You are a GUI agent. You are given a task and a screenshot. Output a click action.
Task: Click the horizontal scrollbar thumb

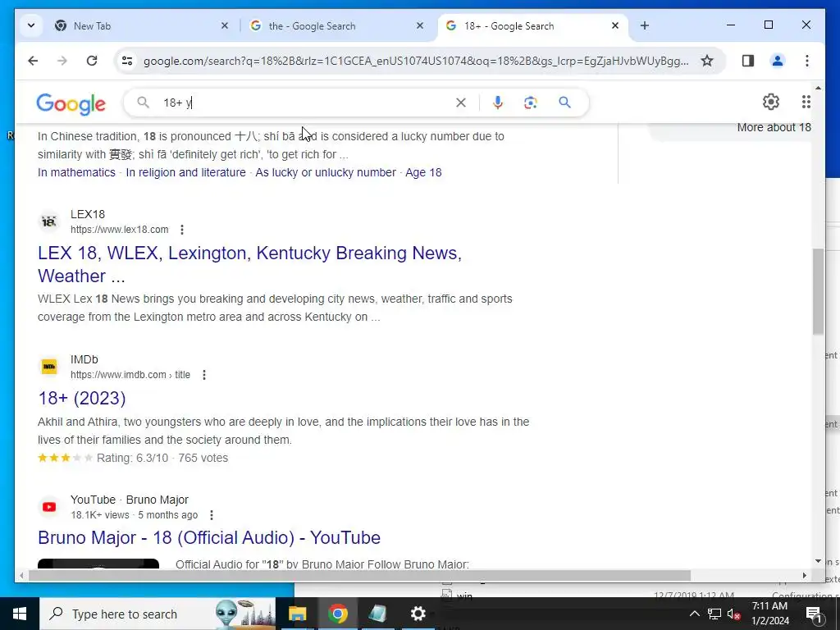359,576
